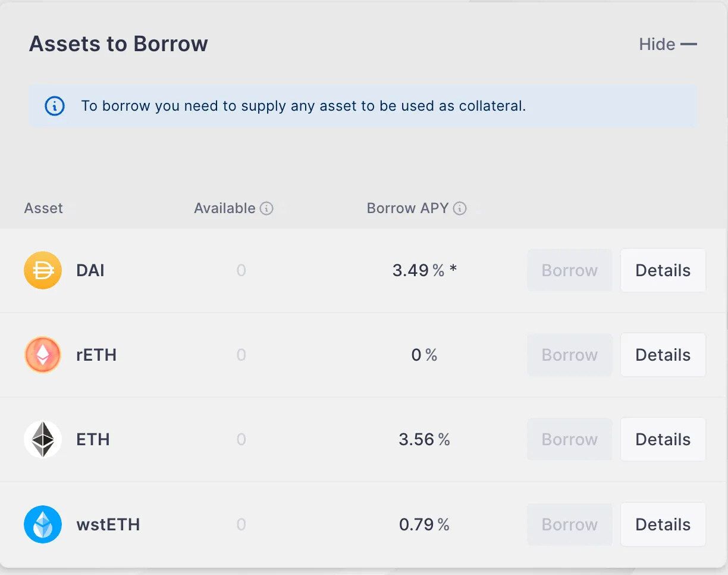Open Details for rETH

pyautogui.click(x=663, y=355)
